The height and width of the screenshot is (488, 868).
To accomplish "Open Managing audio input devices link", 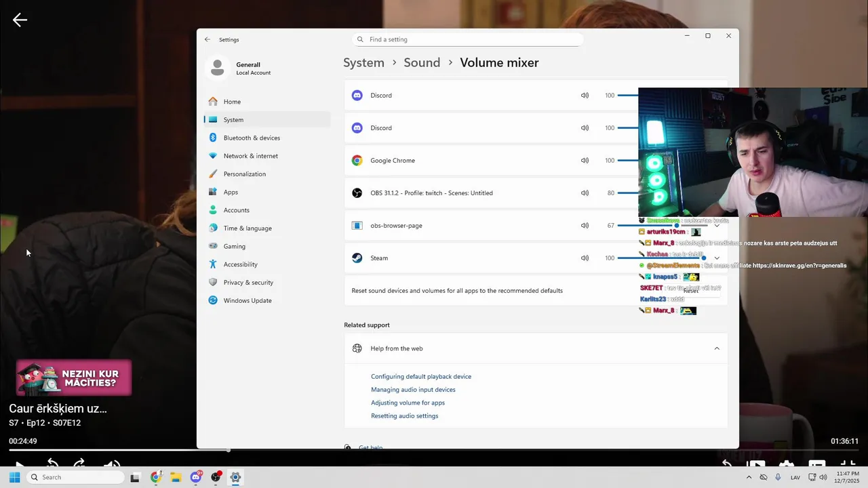I will [413, 390].
